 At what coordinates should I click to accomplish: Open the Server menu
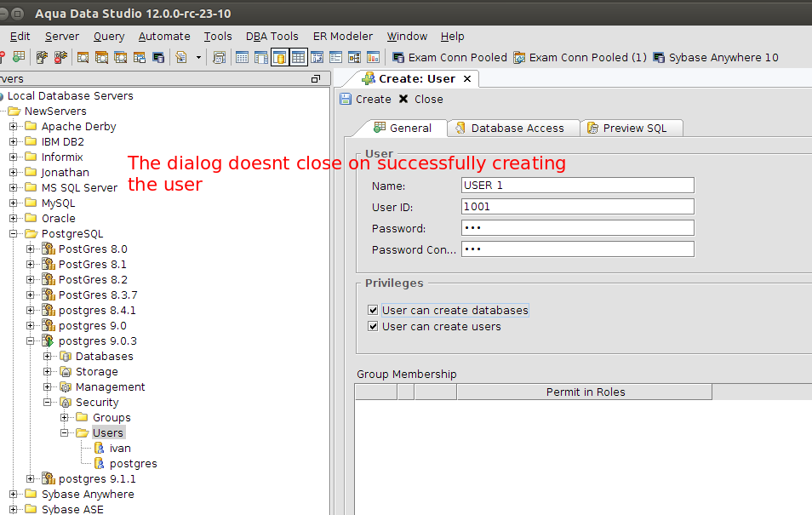[x=62, y=37]
